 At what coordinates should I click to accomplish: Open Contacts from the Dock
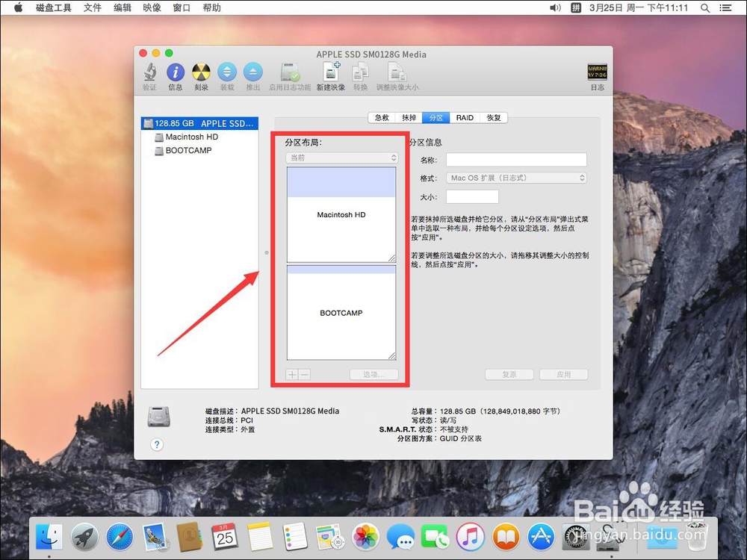[x=190, y=537]
